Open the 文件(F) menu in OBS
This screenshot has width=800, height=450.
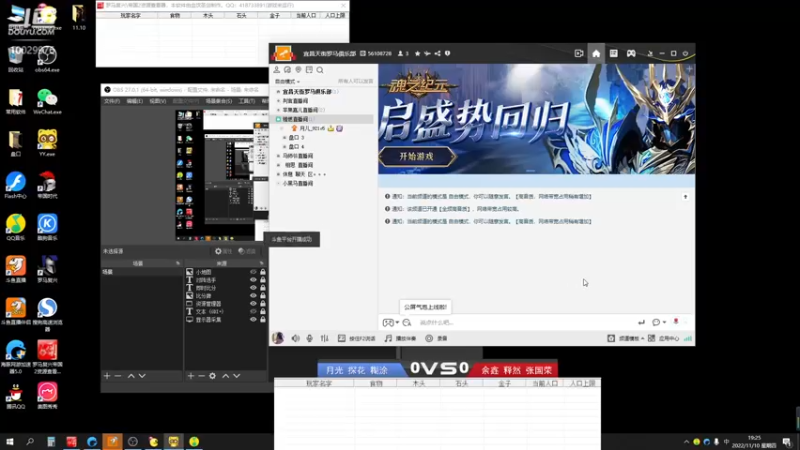(112, 102)
